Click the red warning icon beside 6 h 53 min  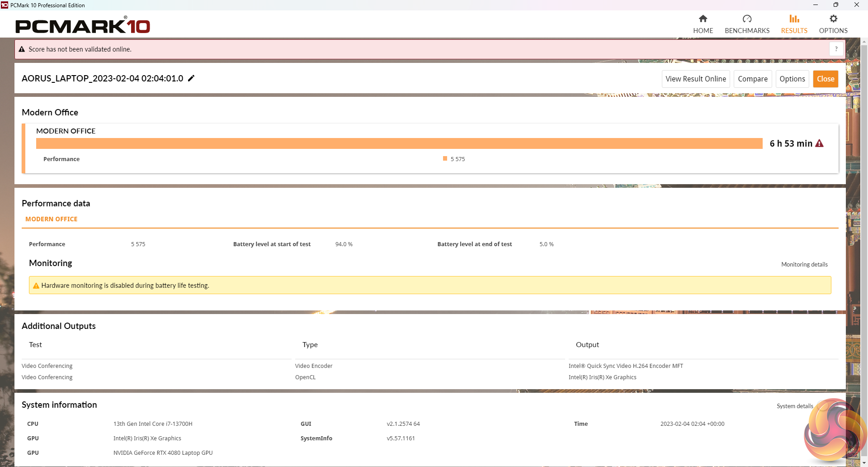819,143
